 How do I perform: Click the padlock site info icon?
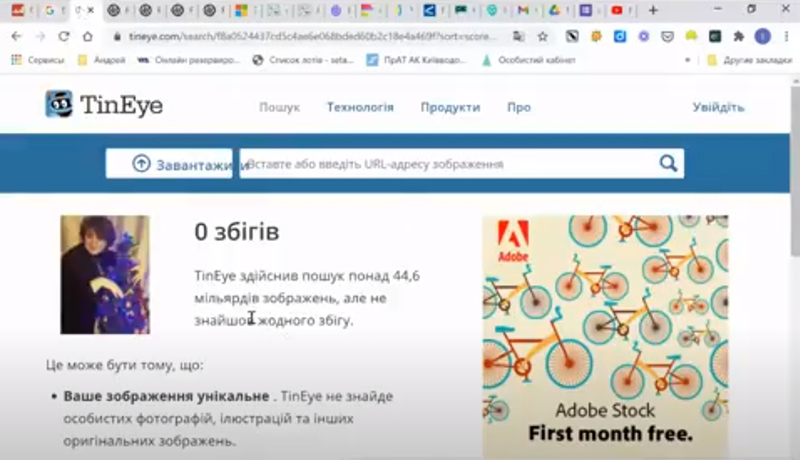[117, 37]
